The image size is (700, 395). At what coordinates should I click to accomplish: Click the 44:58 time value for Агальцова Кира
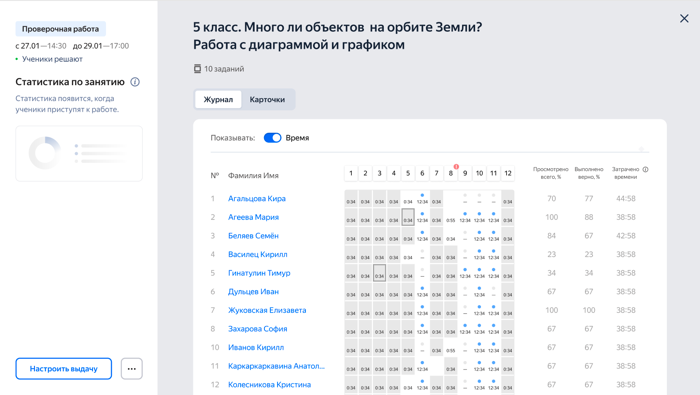[626, 199]
